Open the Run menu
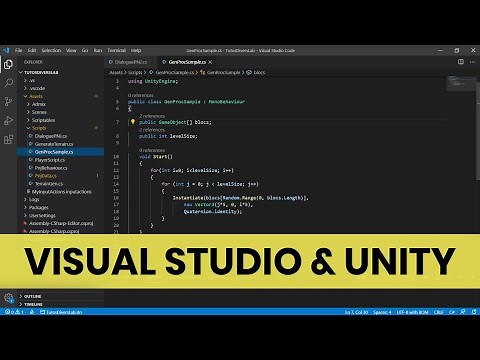 click(98, 50)
